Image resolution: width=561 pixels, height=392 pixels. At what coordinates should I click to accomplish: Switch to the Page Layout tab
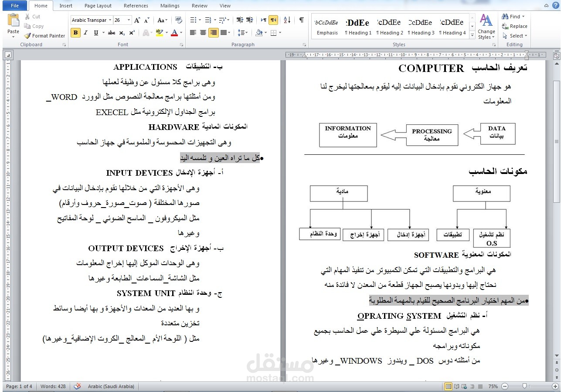coord(98,6)
